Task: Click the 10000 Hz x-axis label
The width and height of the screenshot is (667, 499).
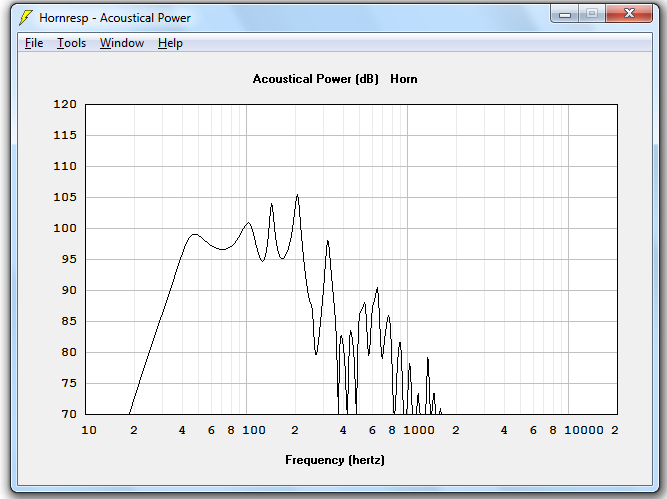Action: pyautogui.click(x=584, y=431)
